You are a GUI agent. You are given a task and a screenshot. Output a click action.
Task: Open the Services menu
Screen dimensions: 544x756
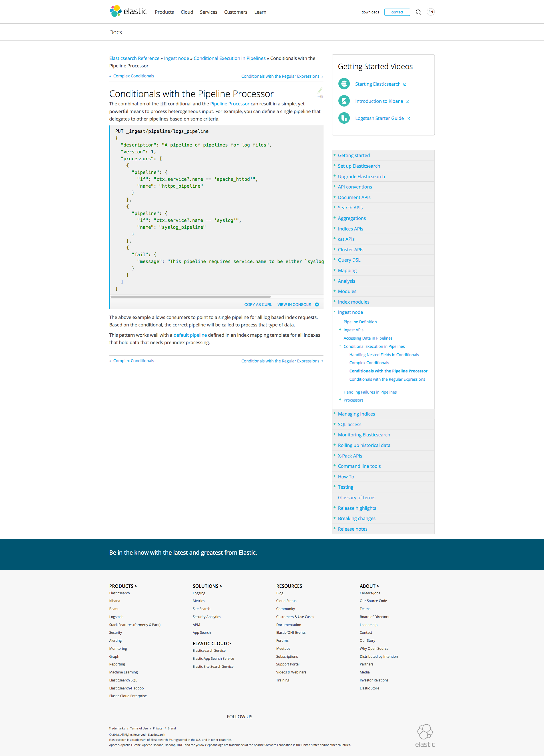pos(208,12)
